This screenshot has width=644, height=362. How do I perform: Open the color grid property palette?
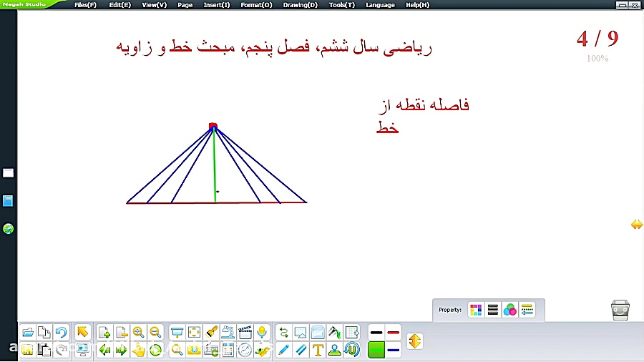pos(476,310)
